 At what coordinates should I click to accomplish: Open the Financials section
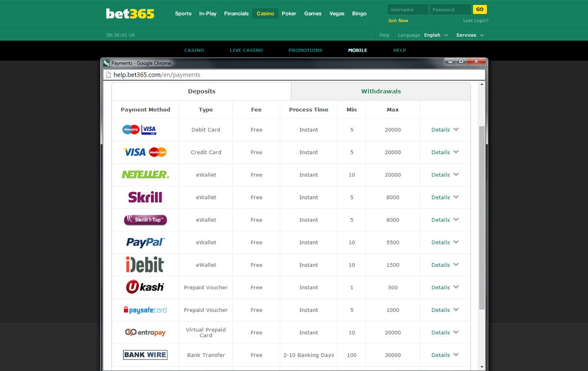click(x=236, y=13)
